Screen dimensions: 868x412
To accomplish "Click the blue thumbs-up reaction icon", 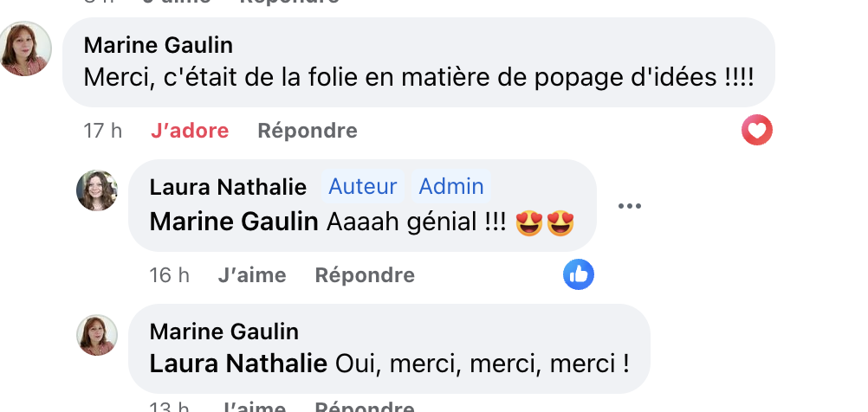I will 579,275.
